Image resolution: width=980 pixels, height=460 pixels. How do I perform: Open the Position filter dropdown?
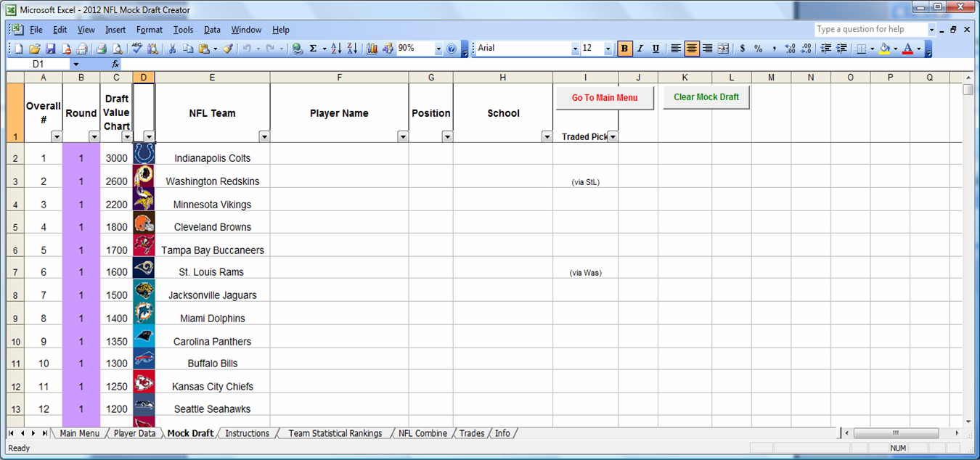coord(447,136)
